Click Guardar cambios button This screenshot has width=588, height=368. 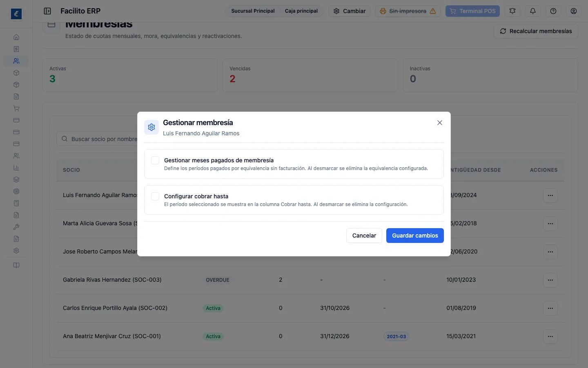pos(415,236)
